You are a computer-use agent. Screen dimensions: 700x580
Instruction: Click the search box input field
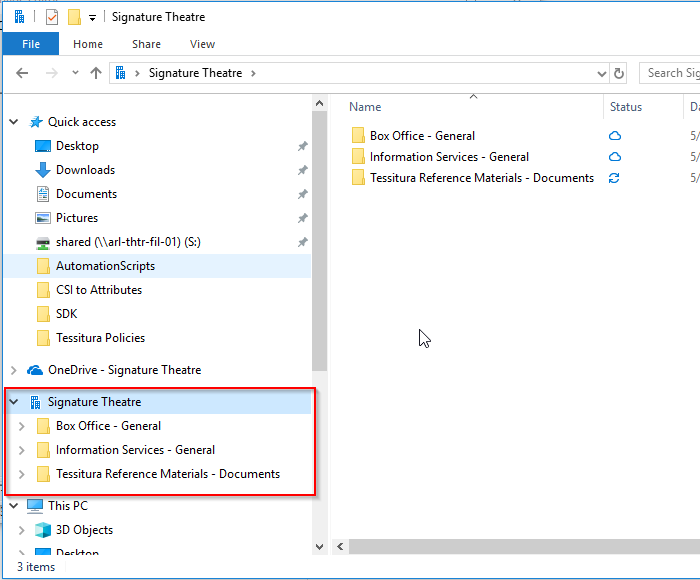[x=670, y=73]
